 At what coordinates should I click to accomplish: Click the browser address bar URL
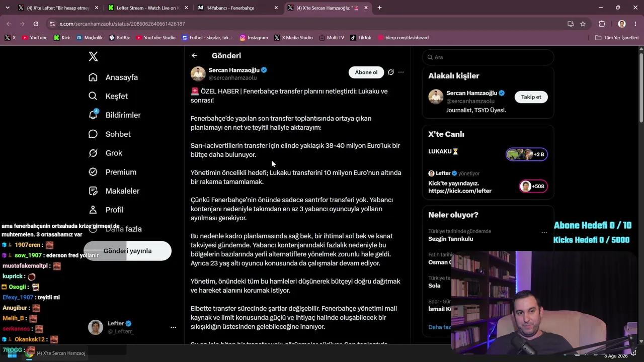pyautogui.click(x=122, y=24)
